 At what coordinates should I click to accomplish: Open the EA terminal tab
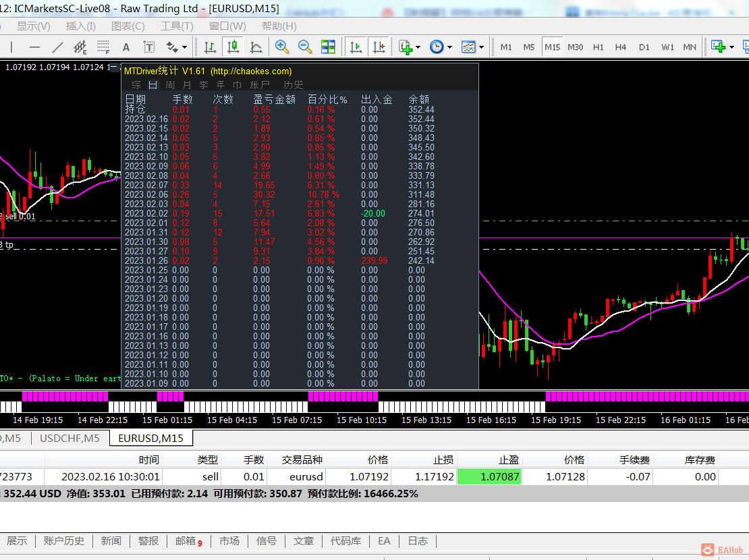pyautogui.click(x=384, y=541)
